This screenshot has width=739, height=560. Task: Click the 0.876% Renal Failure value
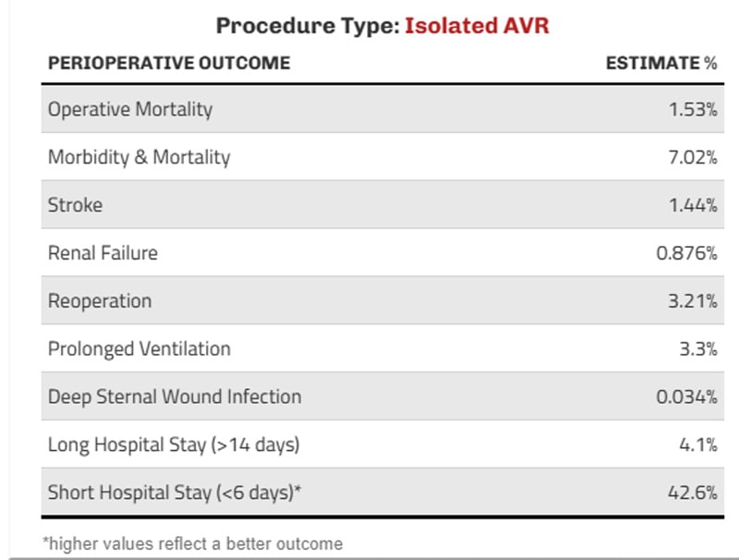coord(686,252)
